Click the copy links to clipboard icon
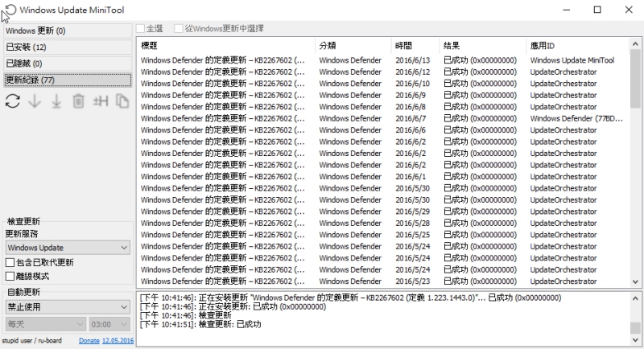Viewport: 644px width, 349px height. click(x=122, y=101)
